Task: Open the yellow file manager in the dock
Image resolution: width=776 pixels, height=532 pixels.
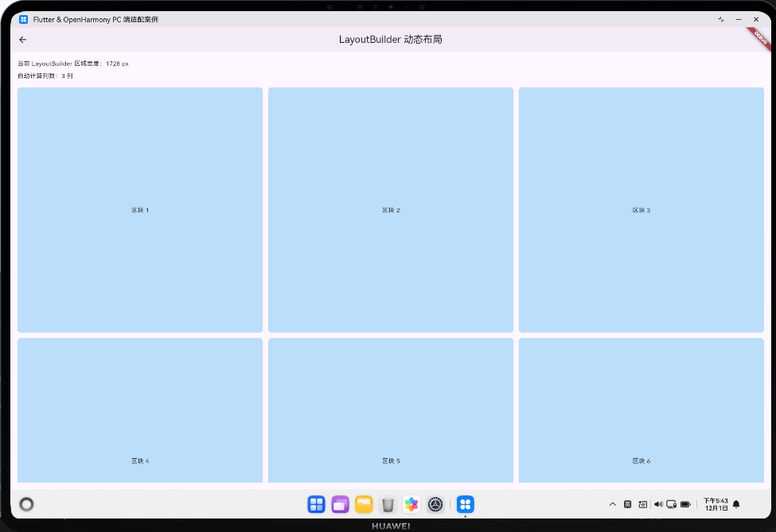Action: (364, 504)
